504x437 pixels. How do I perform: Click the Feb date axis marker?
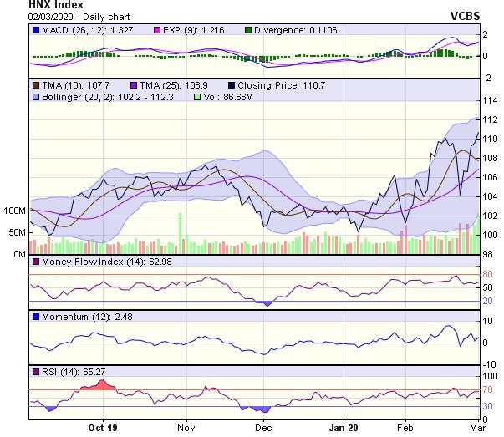[x=405, y=425]
